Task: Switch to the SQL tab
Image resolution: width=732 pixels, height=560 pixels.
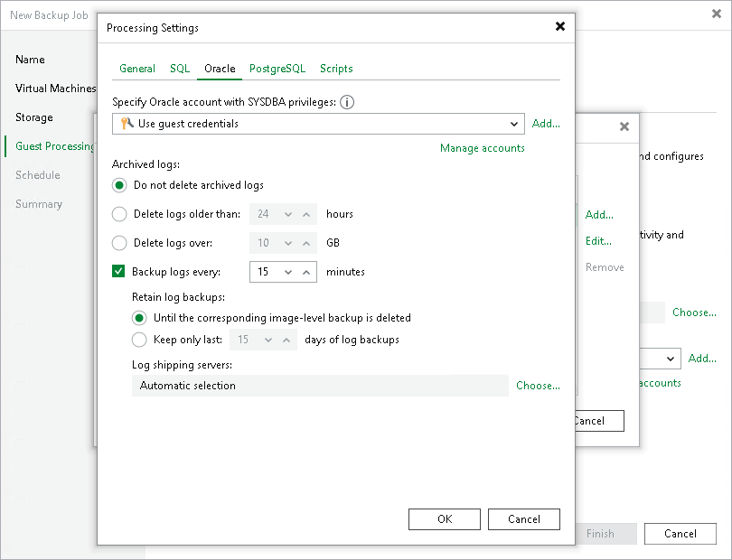Action: [x=180, y=69]
